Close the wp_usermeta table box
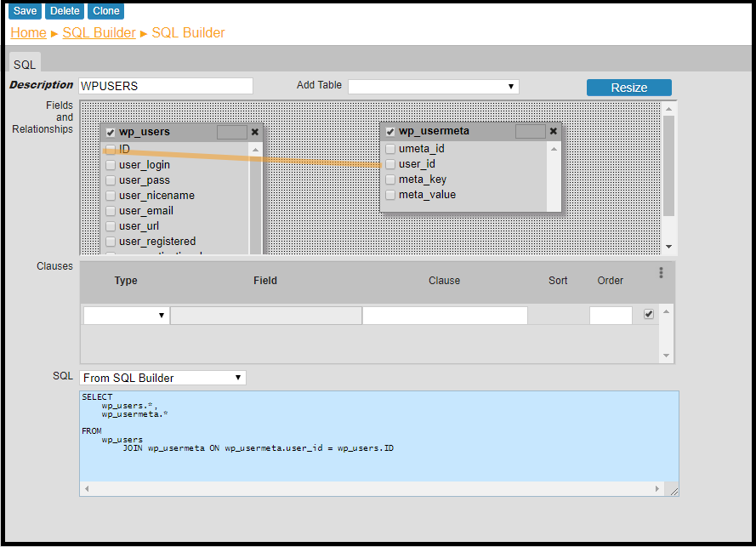Screen dimensions: 756x547 pyautogui.click(x=554, y=131)
